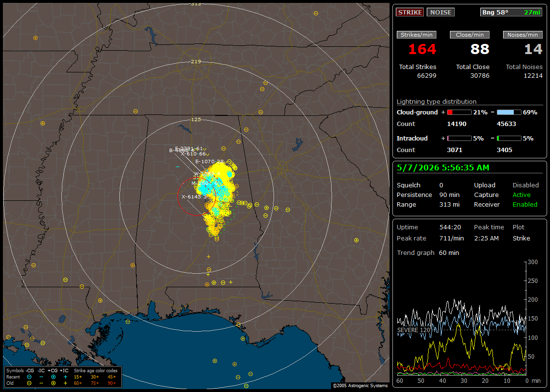Click the Close/min label box

(x=470, y=35)
